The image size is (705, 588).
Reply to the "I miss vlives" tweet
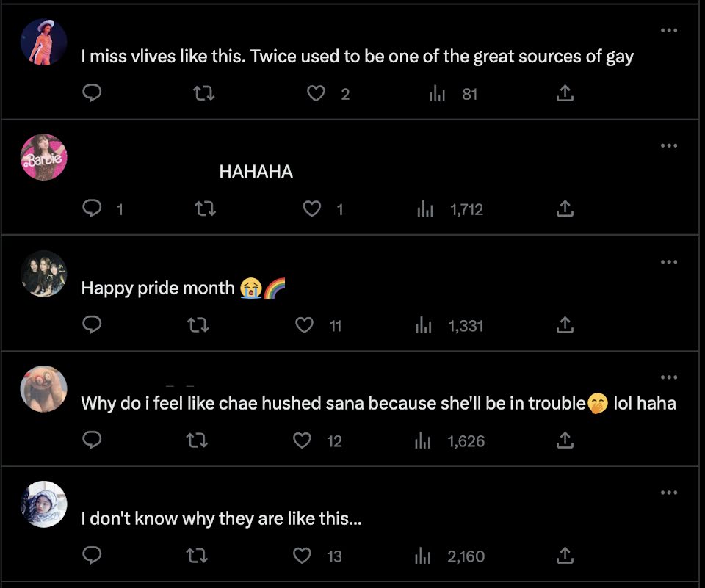[93, 93]
